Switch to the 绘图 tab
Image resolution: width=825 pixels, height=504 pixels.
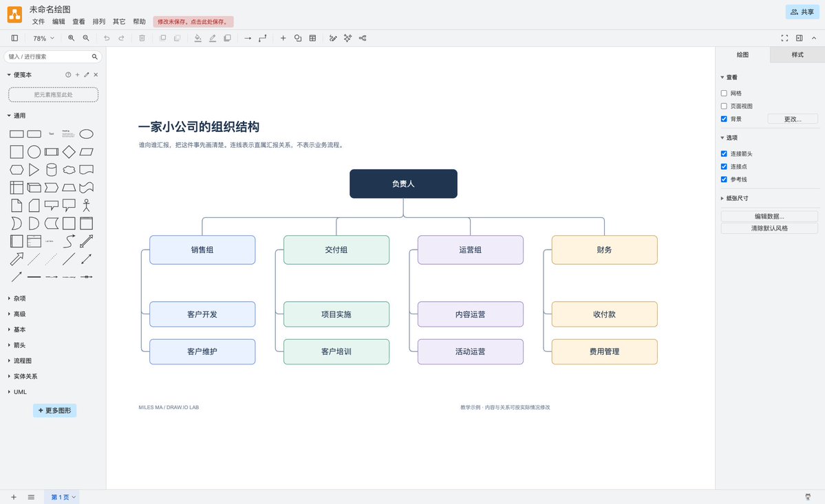coord(742,54)
